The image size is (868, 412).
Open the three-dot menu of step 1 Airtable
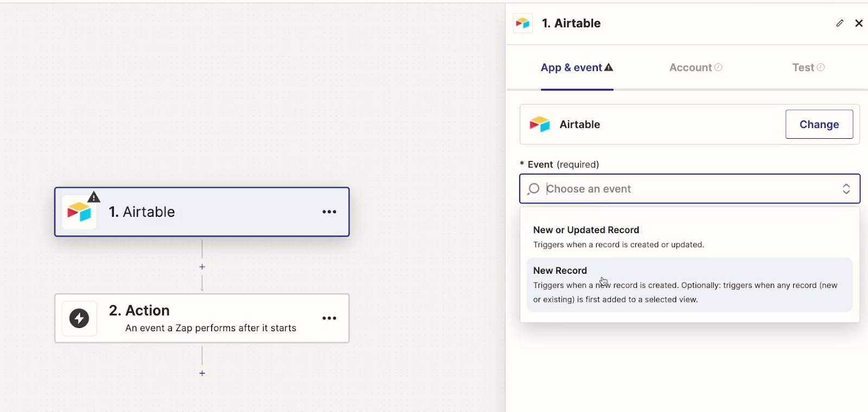pos(329,212)
